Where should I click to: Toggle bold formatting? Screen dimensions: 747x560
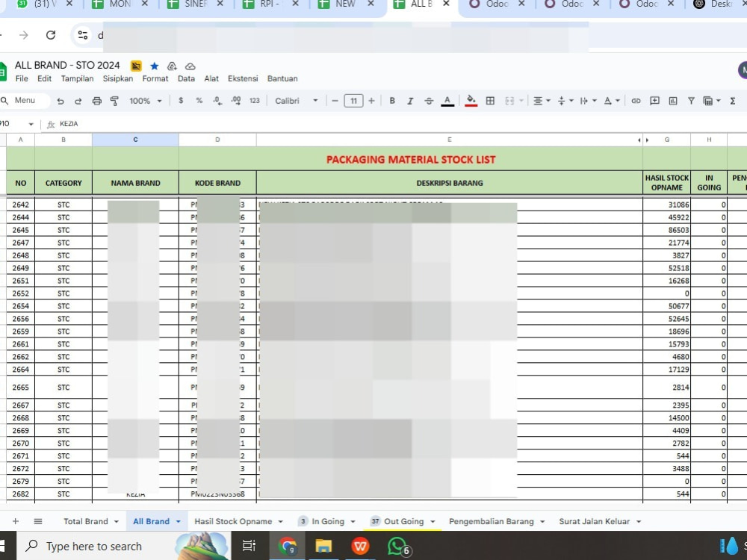point(392,101)
